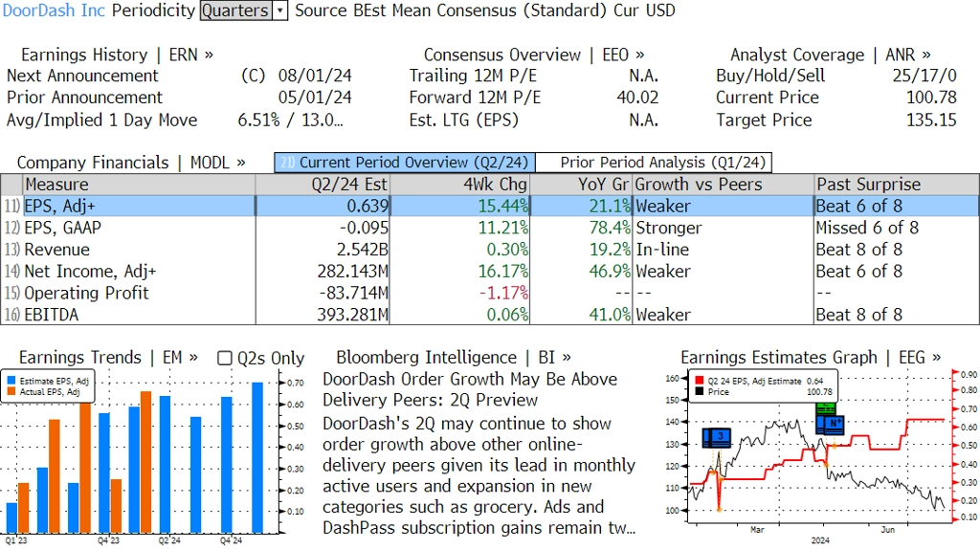This screenshot has height=549, width=980.
Task: Click the black Price legend swatch
Action: [699, 391]
